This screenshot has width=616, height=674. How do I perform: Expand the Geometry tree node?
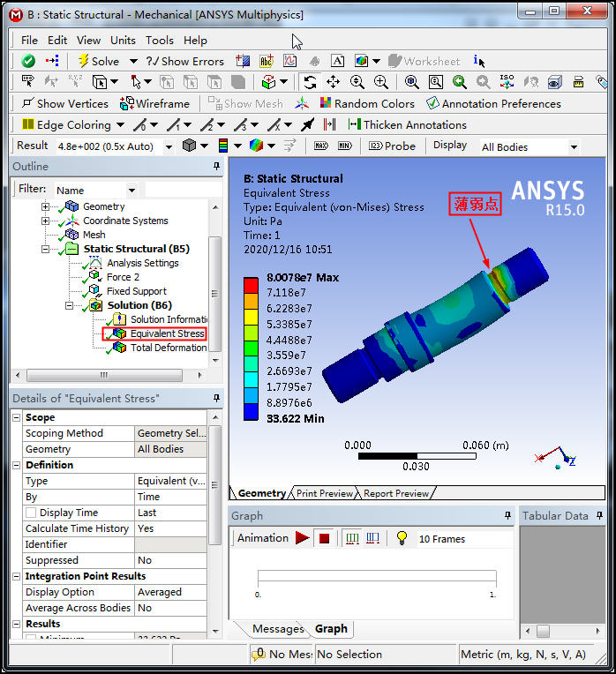[45, 206]
